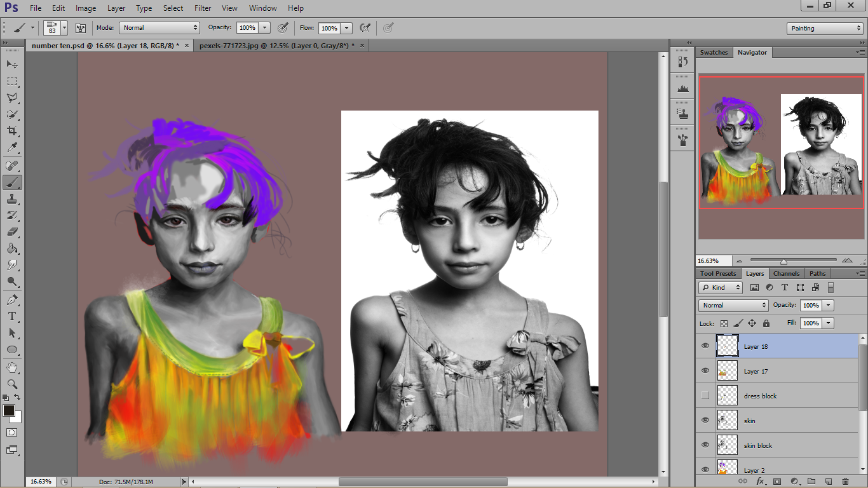Image resolution: width=868 pixels, height=488 pixels.
Task: Select the Horizontal Type tool
Action: 12,316
